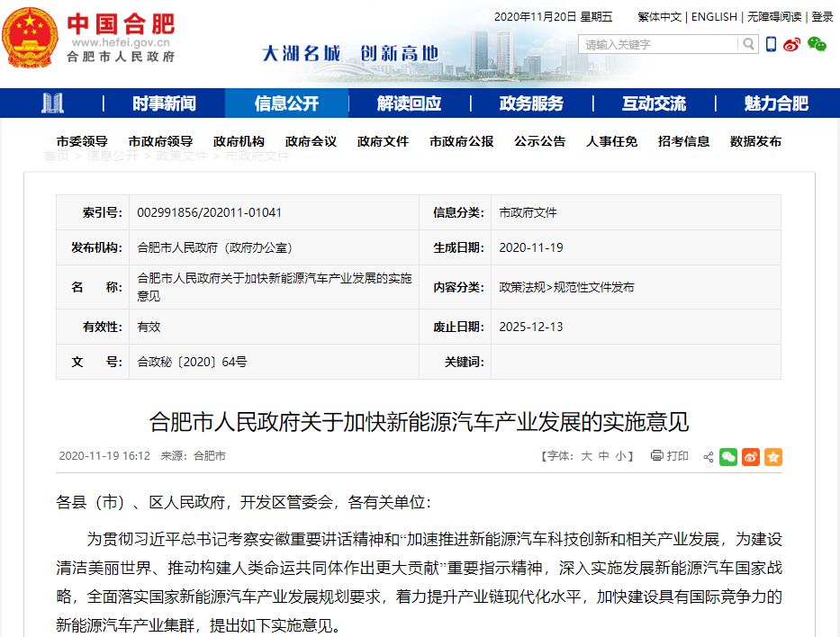Open the 公示公告 menu item

coord(539,140)
